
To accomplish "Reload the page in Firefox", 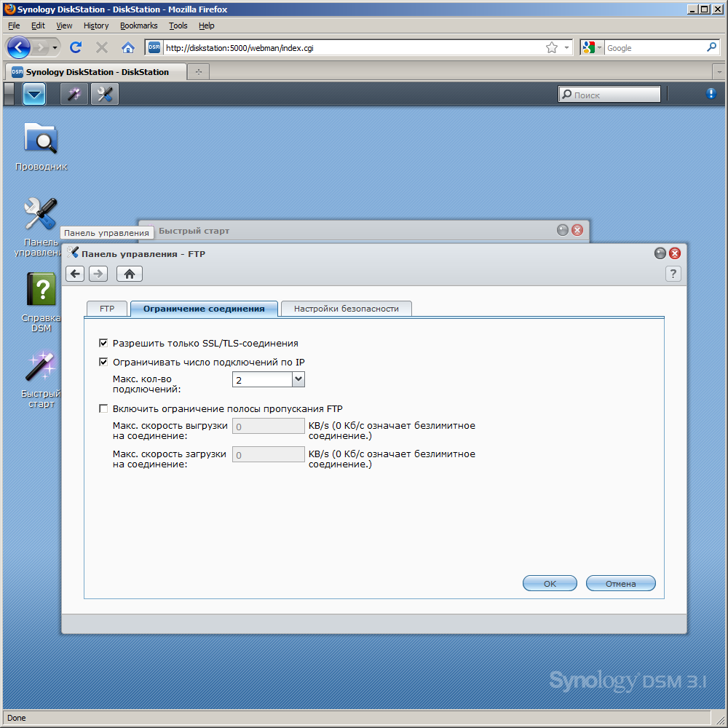I will pyautogui.click(x=76, y=47).
